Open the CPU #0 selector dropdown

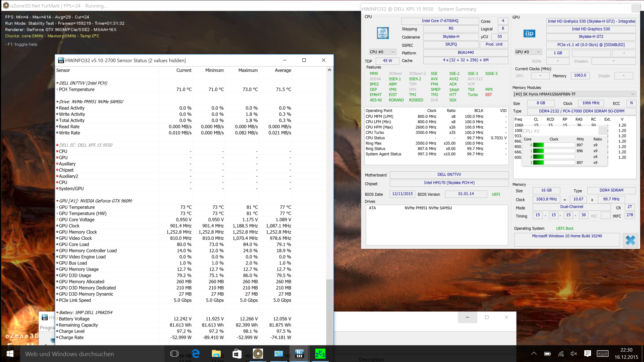383,52
